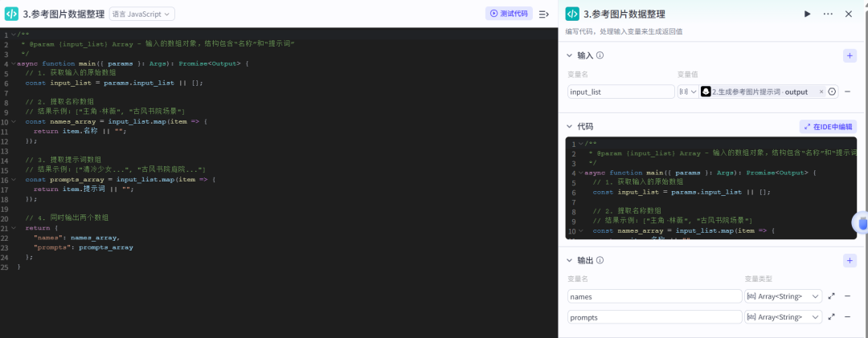Collapse the 输出 section

pyautogui.click(x=569, y=260)
